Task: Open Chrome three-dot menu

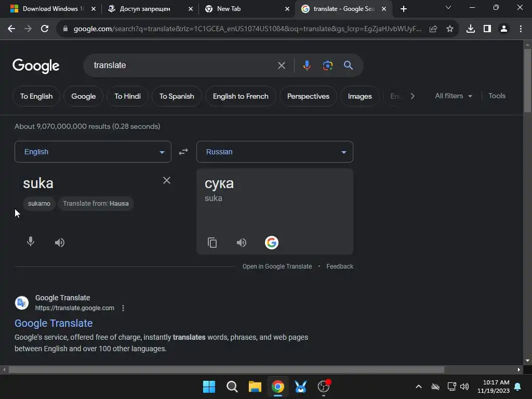Action: [521, 29]
